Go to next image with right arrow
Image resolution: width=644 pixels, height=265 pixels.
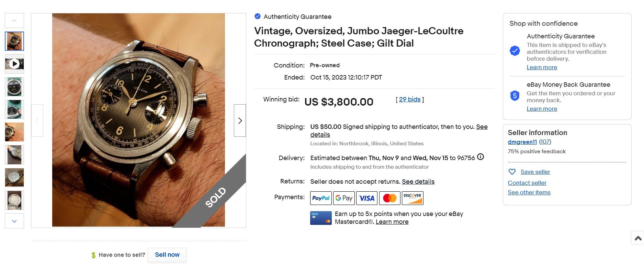tap(240, 121)
